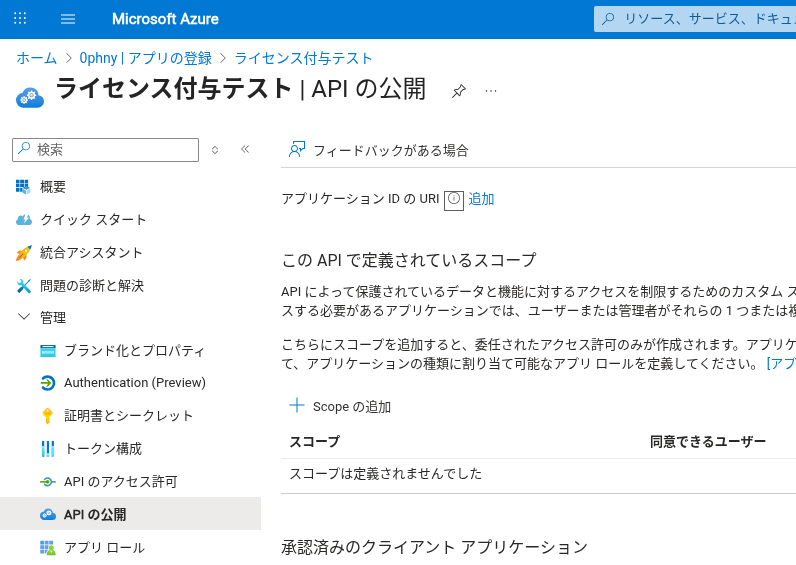
Task: Click the 追加 link for Application ID URI
Action: pyautogui.click(x=481, y=198)
